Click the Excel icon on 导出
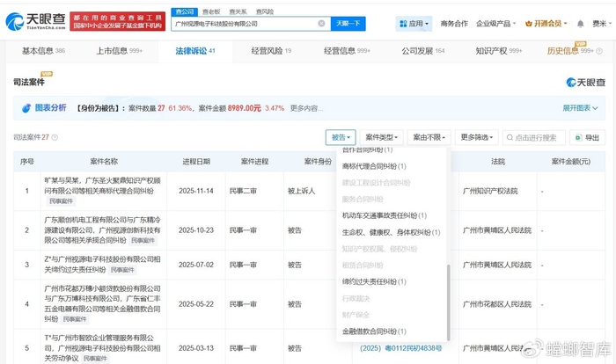The height and width of the screenshot is (364, 616). [576, 138]
